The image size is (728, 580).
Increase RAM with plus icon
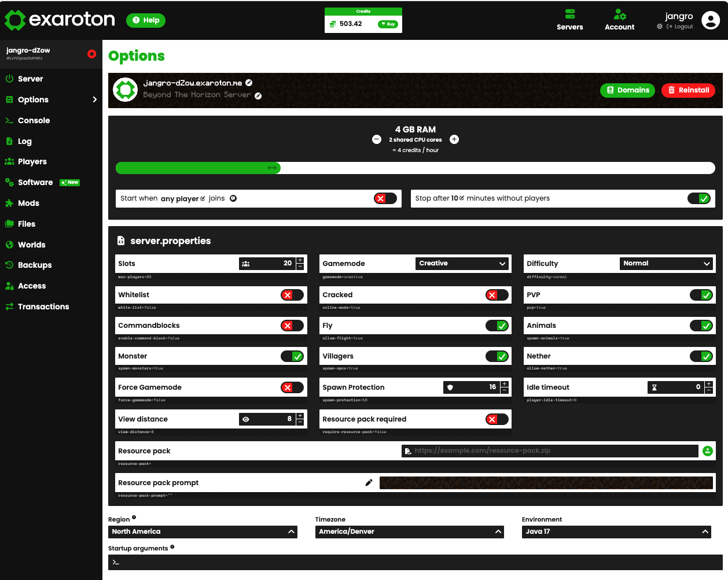(x=454, y=139)
